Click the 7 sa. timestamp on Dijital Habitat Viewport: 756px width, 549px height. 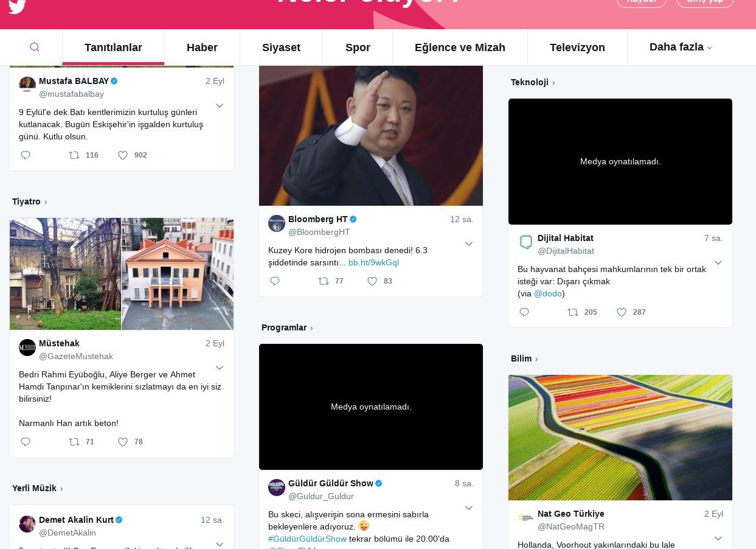pos(713,238)
